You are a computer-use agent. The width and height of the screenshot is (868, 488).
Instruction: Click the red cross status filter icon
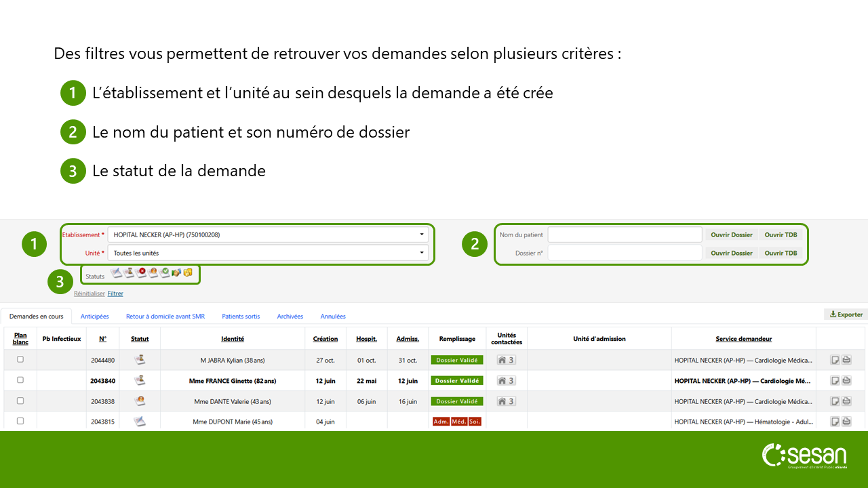pos(141,272)
